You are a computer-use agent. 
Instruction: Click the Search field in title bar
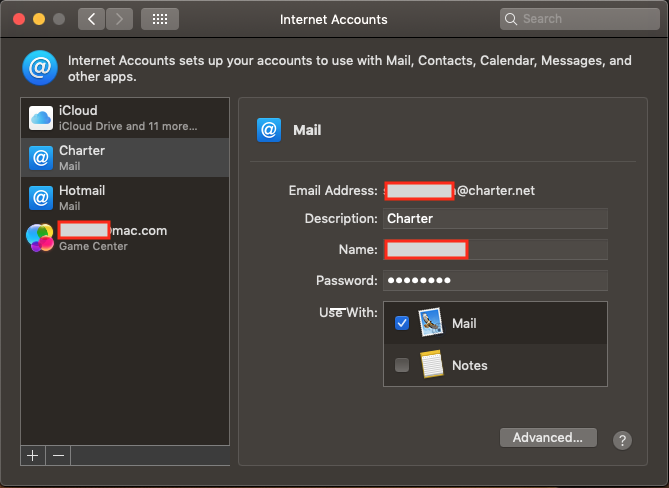point(579,19)
